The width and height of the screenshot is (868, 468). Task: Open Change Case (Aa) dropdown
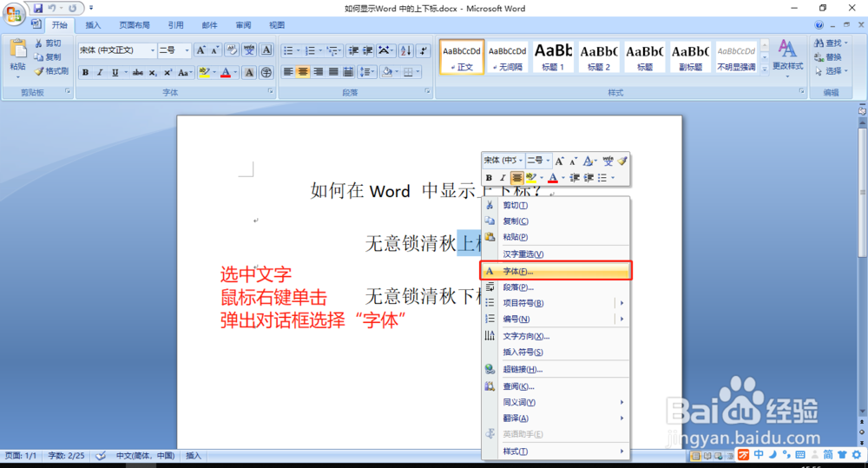[185, 73]
